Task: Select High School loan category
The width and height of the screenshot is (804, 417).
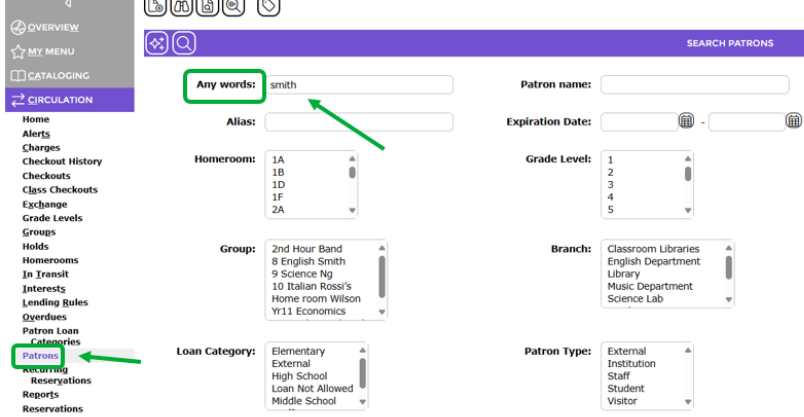Action: pyautogui.click(x=299, y=376)
